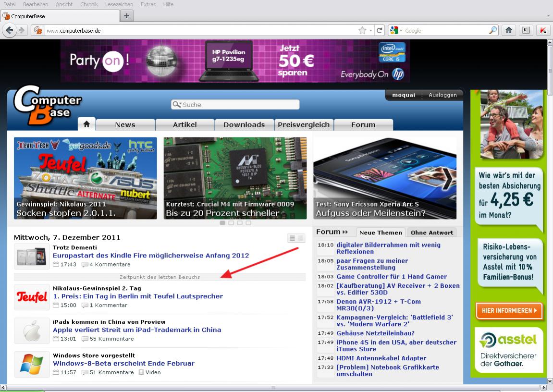Screen dimensions: 553x392
Task: Click the Teufel logo thumbnail
Action: tap(32, 297)
